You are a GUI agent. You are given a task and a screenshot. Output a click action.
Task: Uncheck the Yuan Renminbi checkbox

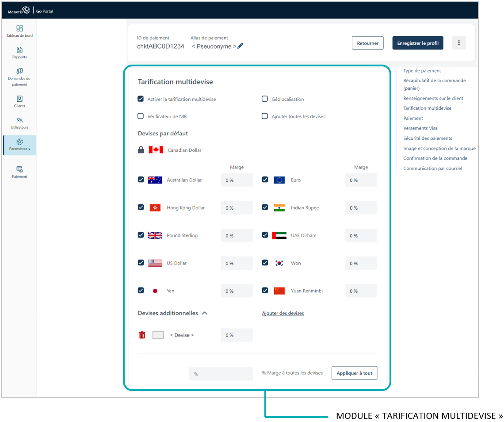(265, 290)
